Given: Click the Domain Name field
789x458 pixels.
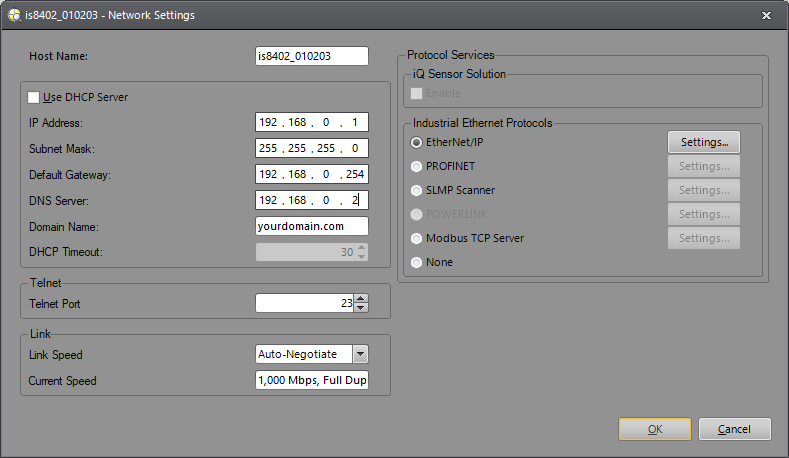Looking at the screenshot, I should click(312, 226).
